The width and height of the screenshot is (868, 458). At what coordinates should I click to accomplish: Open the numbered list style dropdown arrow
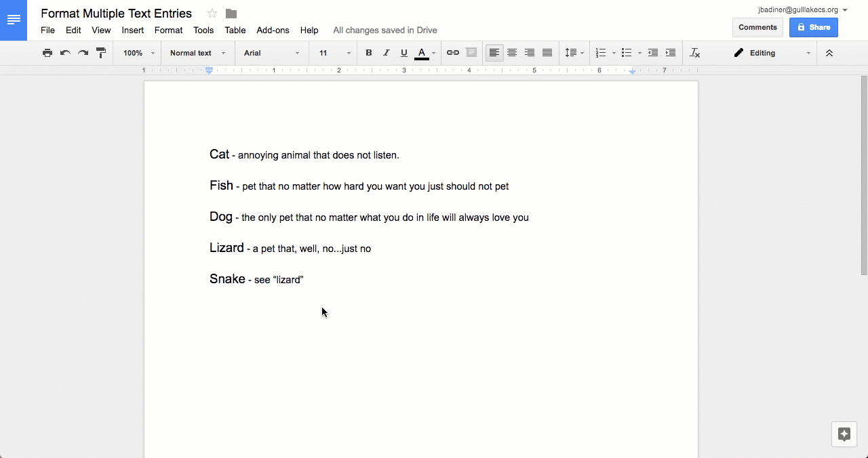[x=614, y=53]
